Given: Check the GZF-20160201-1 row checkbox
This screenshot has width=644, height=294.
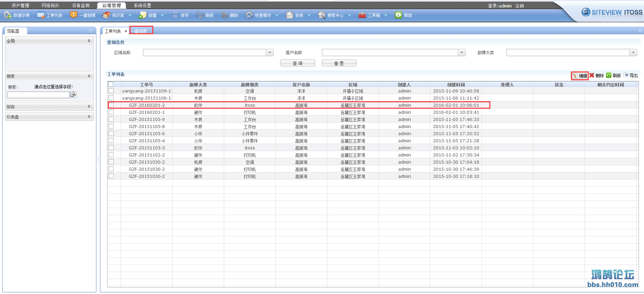Looking at the screenshot, I should 111,112.
